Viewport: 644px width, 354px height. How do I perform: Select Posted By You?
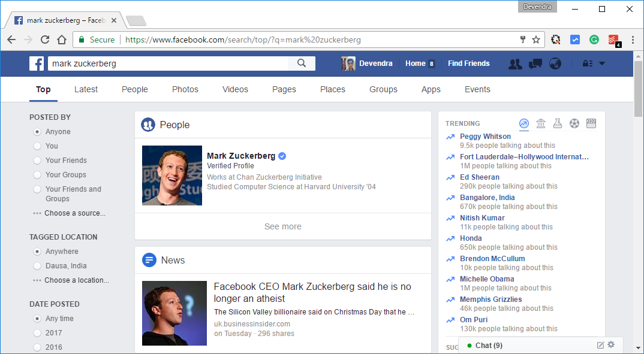(37, 146)
